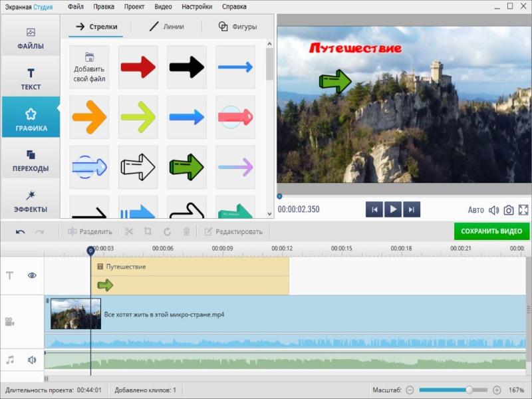The width and height of the screenshot is (532, 399).
Task: Adjust the Масштаб zoom slider
Action: coord(469,390)
